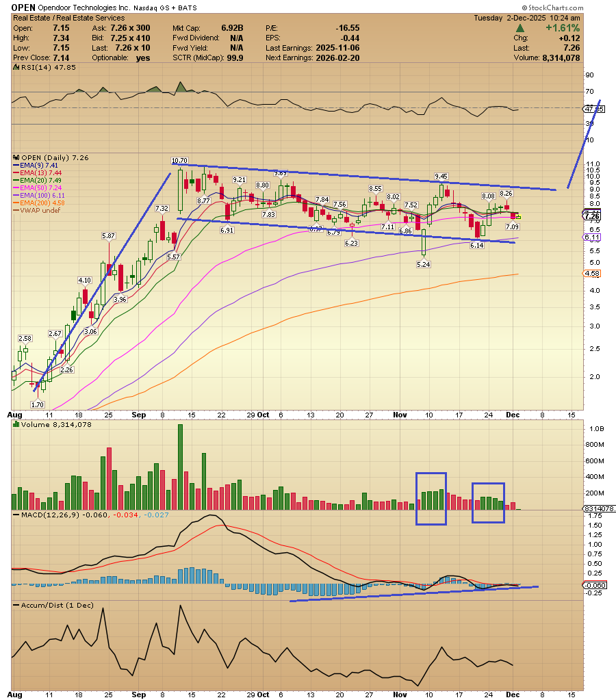Viewport: 616px width, 700px height.
Task: Select the Last quote 7.26 x 10
Action: coord(133,48)
